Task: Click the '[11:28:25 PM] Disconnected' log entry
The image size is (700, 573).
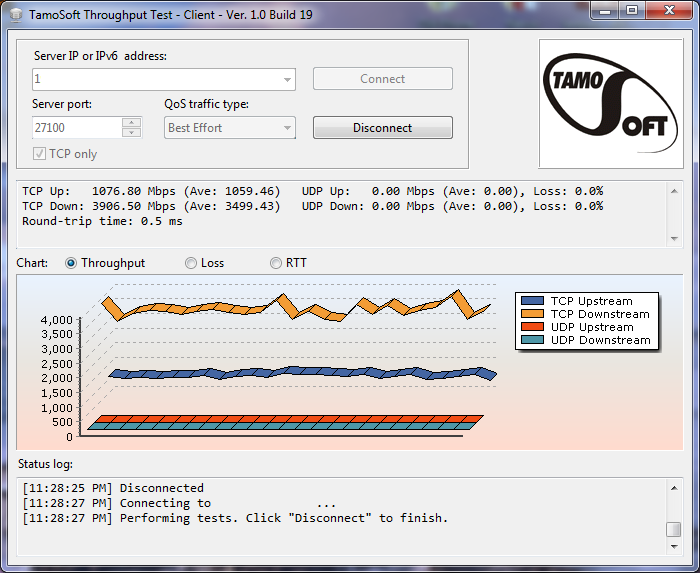Action: point(113,488)
